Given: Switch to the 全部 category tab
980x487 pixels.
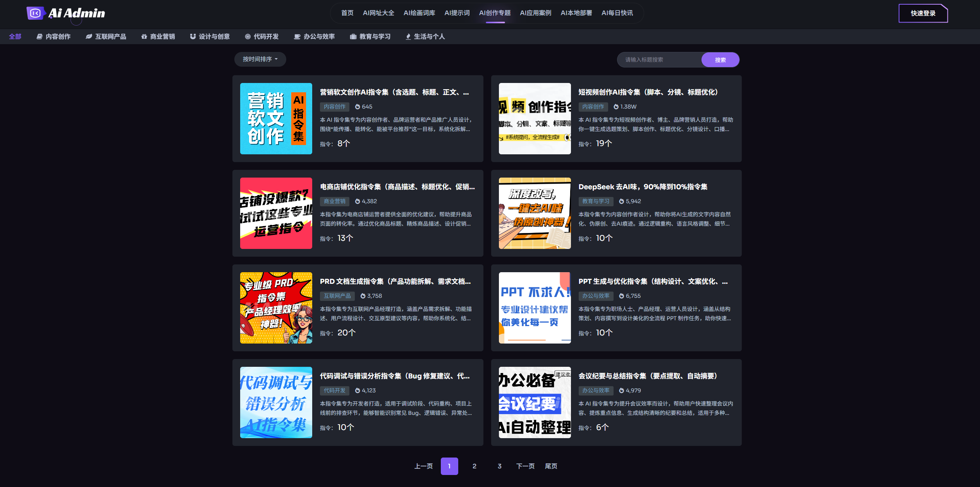Looking at the screenshot, I should click(15, 36).
